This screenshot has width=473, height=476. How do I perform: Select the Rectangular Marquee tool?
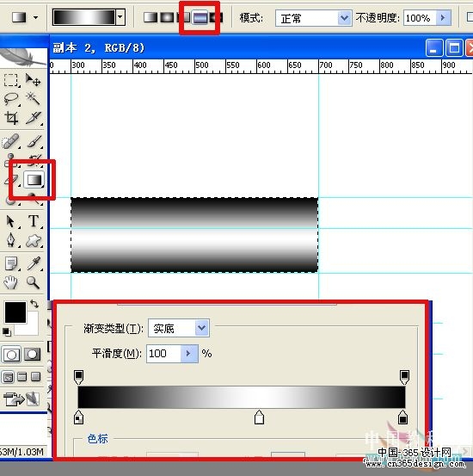tap(11, 81)
